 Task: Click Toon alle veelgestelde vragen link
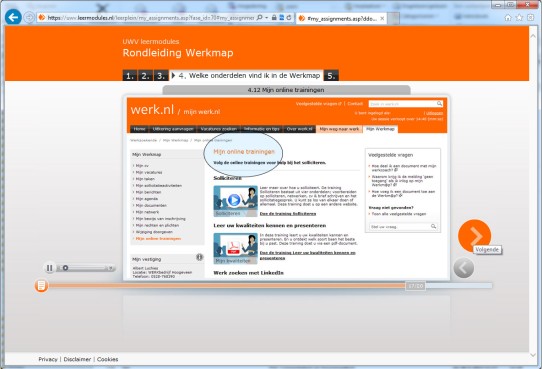click(399, 214)
